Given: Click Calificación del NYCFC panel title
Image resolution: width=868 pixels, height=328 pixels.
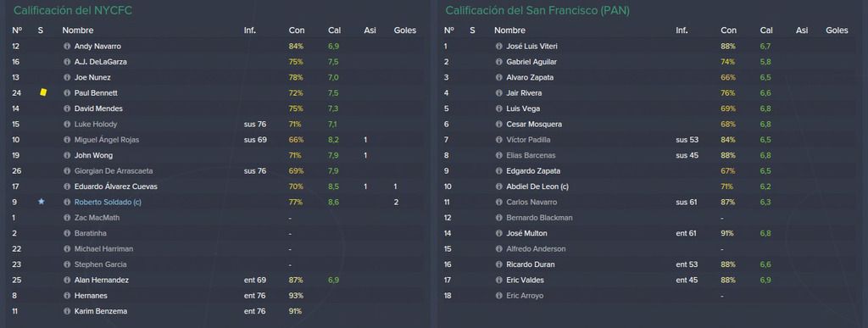Looking at the screenshot, I should [x=73, y=10].
